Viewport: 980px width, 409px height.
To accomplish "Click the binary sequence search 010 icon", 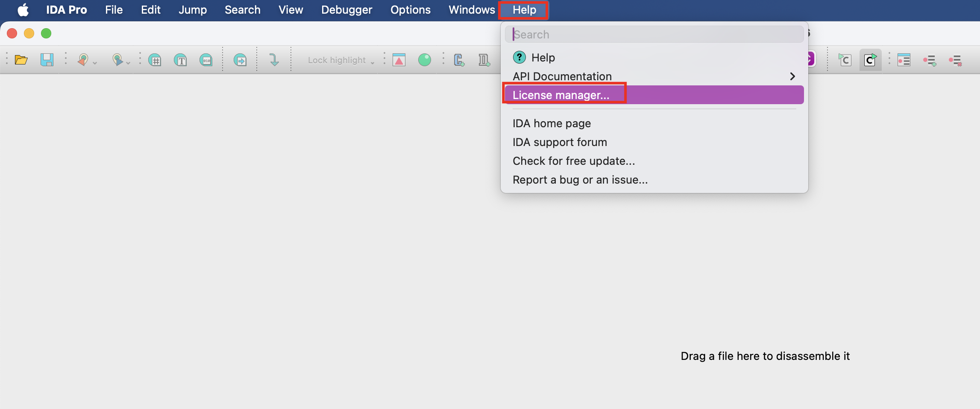I will (x=206, y=60).
